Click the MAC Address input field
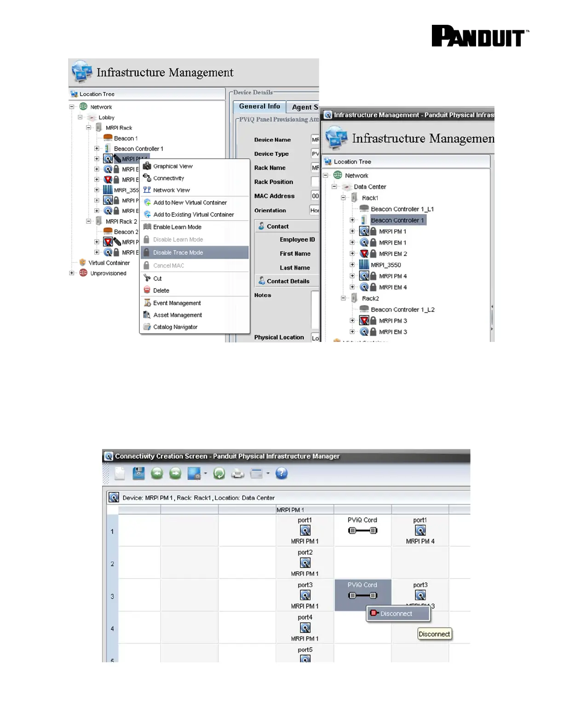563x728 pixels. click(315, 196)
